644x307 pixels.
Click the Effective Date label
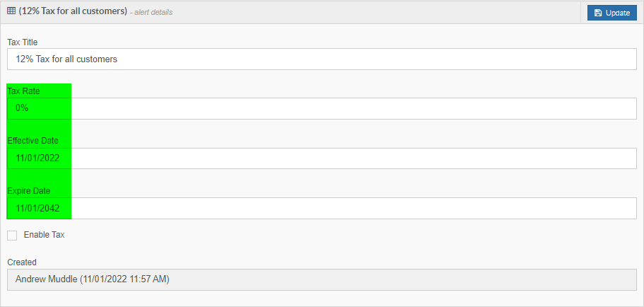(x=33, y=141)
